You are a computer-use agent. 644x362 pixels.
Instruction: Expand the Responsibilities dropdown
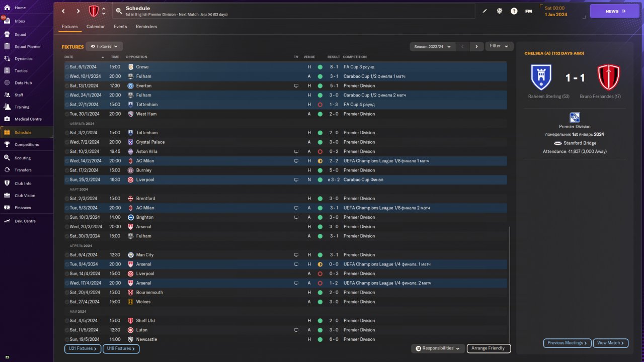tap(438, 348)
